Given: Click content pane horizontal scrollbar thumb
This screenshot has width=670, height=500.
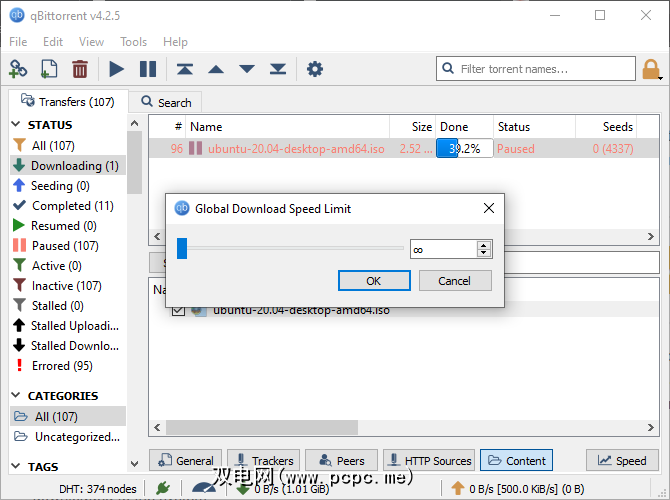Looking at the screenshot, I should (x=262, y=427).
